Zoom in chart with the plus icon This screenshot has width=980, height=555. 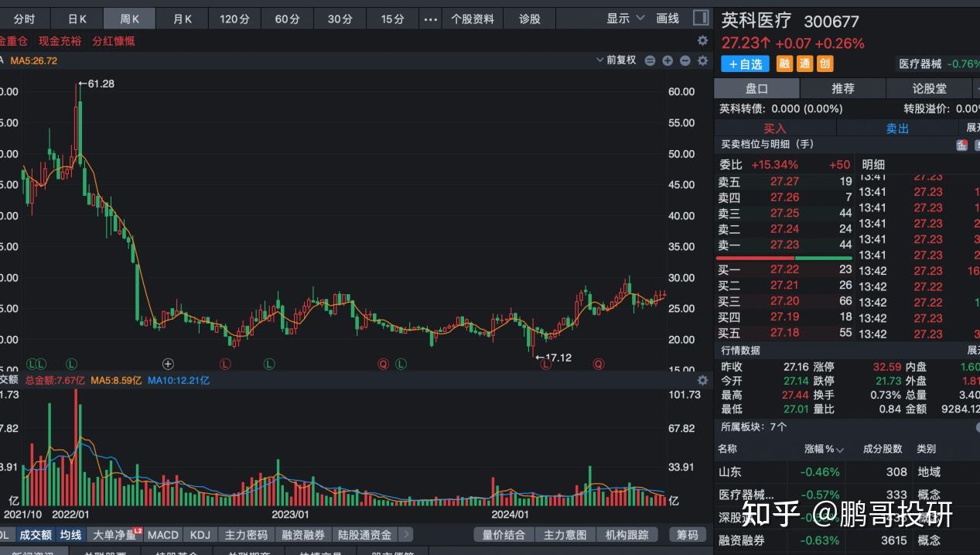pyautogui.click(x=668, y=60)
